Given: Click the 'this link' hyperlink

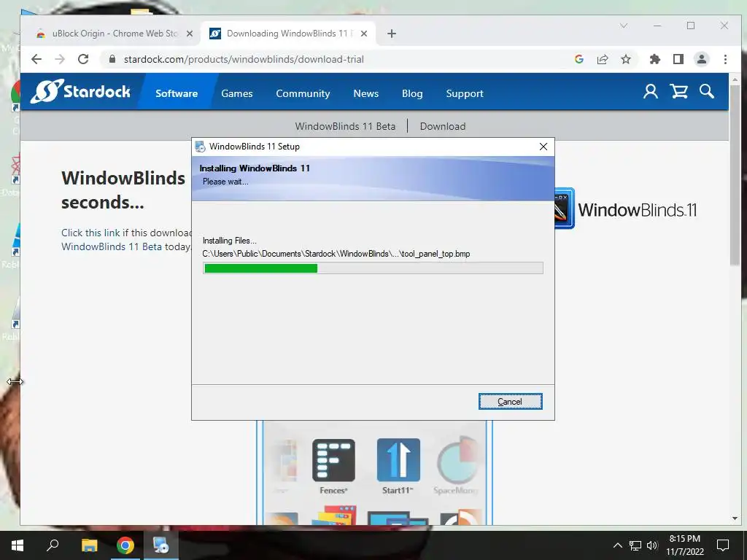Looking at the screenshot, I should click(x=102, y=233).
